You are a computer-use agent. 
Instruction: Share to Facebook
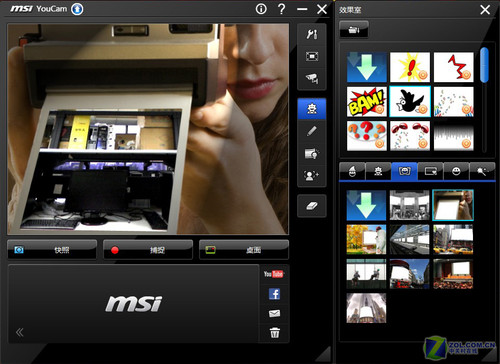pyautogui.click(x=274, y=294)
